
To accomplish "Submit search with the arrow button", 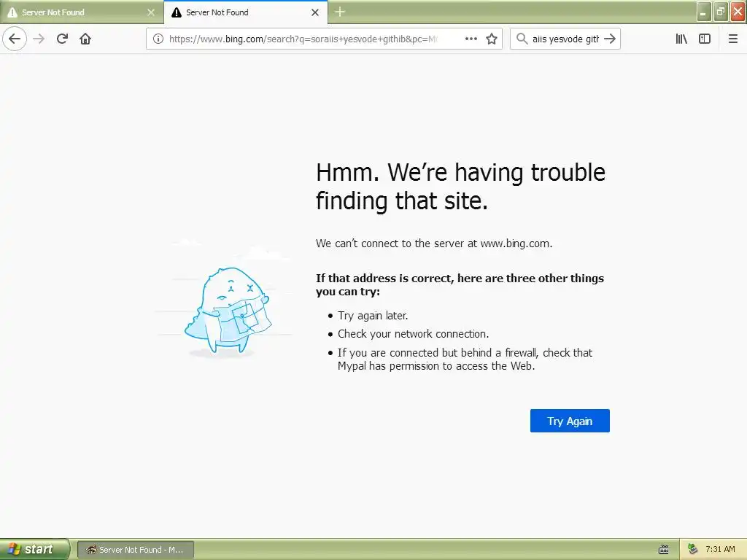I will pyautogui.click(x=610, y=39).
